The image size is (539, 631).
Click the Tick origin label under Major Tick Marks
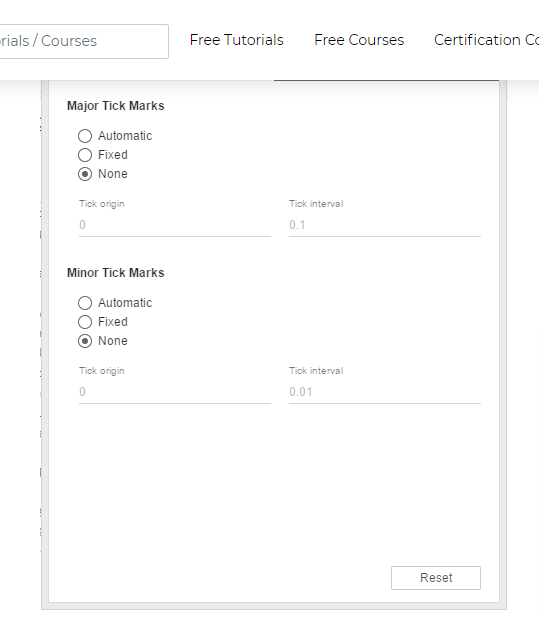(102, 204)
